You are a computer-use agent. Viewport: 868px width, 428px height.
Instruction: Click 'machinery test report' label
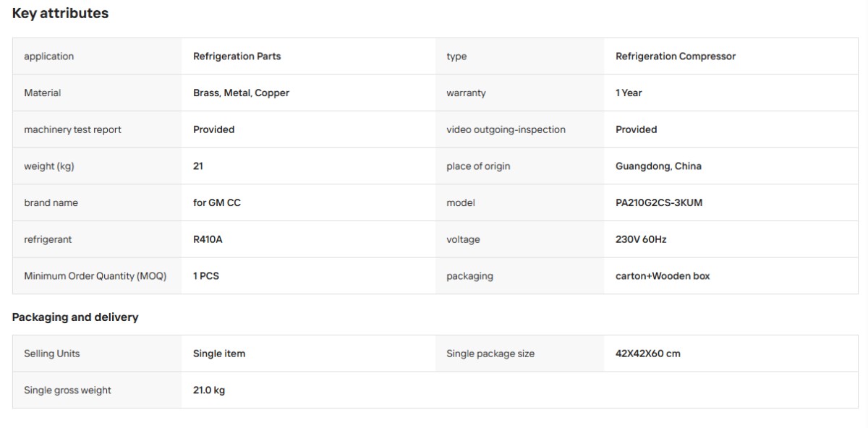click(72, 129)
